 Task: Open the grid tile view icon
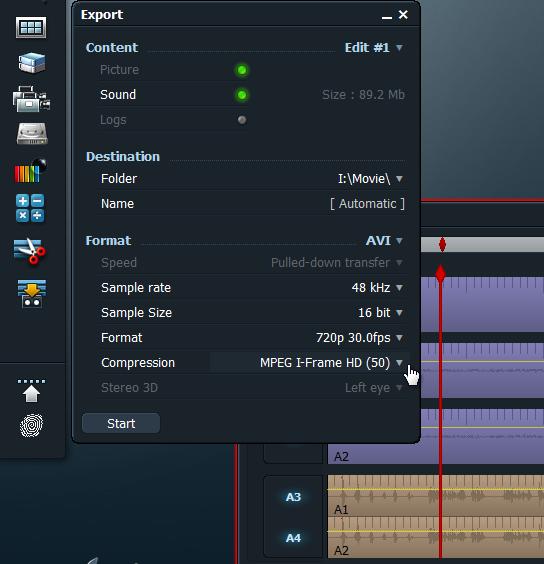[31, 27]
